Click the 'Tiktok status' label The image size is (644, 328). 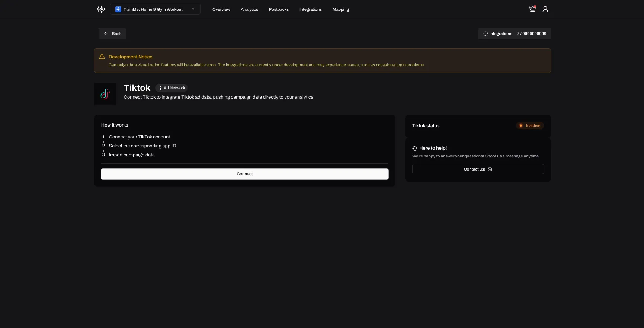[x=426, y=126]
